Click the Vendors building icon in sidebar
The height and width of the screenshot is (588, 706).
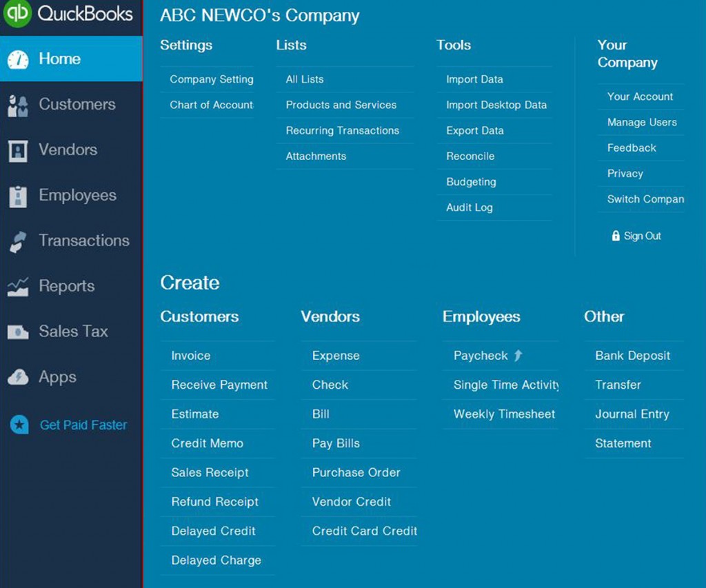(x=18, y=151)
